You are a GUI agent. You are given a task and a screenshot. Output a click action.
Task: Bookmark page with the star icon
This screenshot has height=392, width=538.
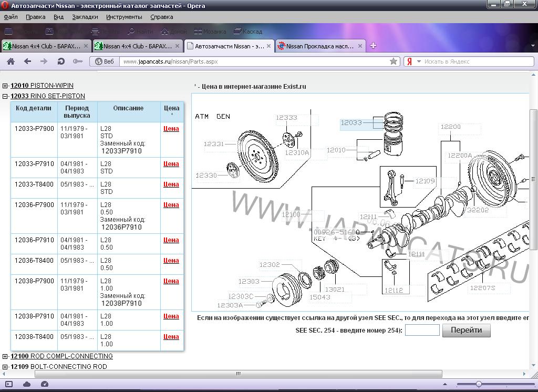click(394, 61)
